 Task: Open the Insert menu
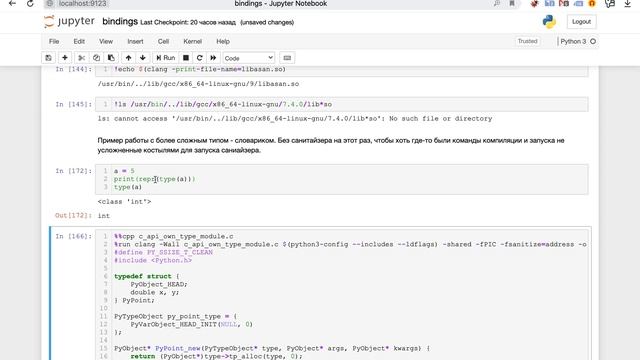135,41
